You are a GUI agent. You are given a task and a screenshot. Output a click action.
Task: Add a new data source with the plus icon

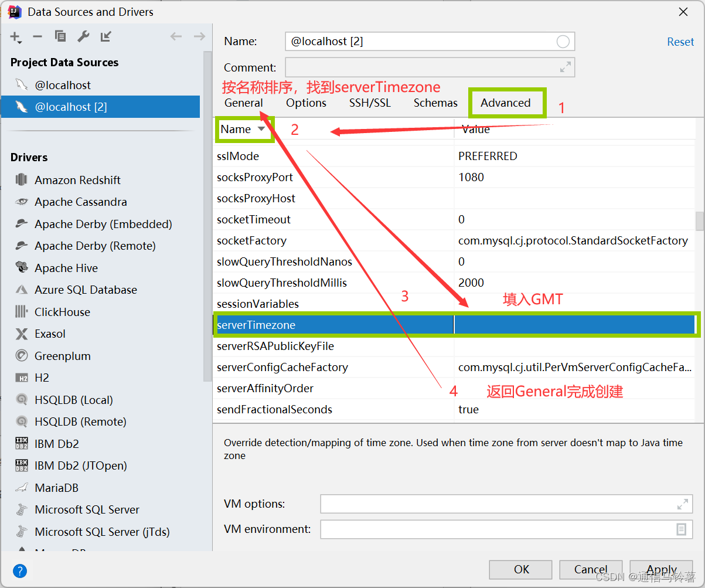click(x=14, y=36)
